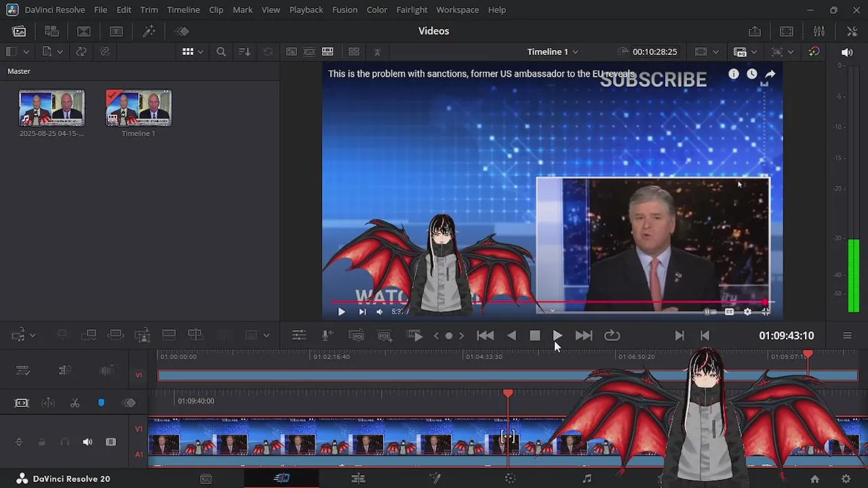Screen dimensions: 868x488
Task: Open the Playback menu
Action: point(306,9)
